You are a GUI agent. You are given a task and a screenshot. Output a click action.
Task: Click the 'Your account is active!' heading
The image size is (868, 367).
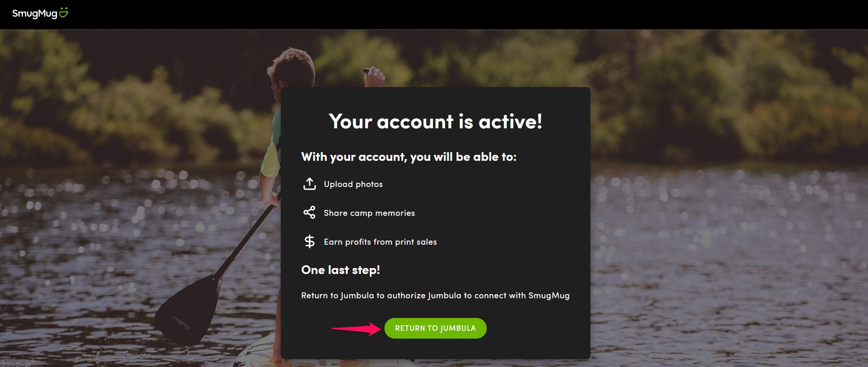435,121
